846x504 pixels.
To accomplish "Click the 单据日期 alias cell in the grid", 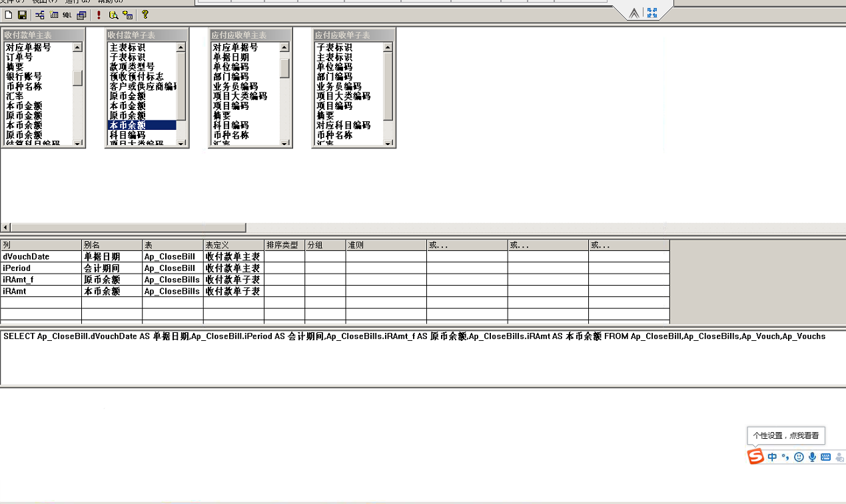I will pyautogui.click(x=112, y=256).
